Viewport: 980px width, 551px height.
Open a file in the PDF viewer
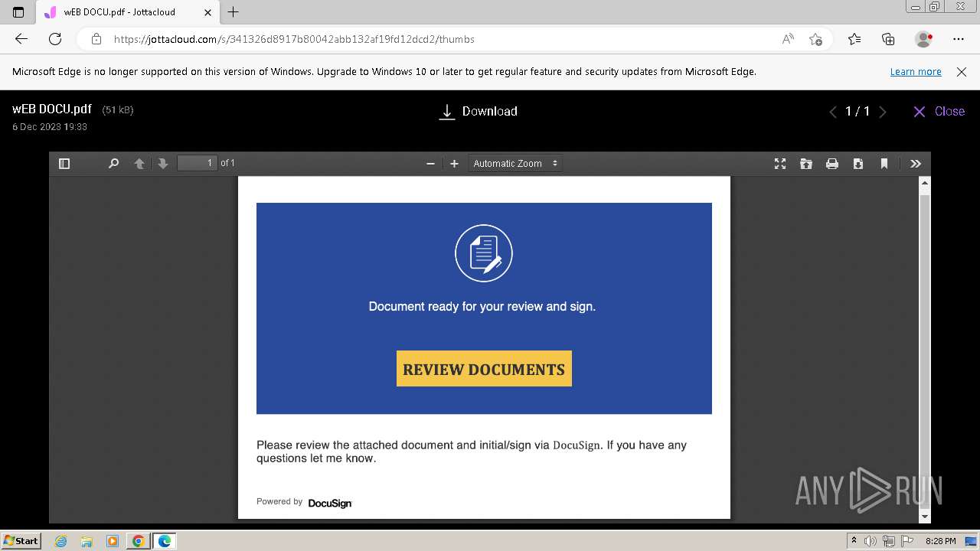click(x=806, y=164)
